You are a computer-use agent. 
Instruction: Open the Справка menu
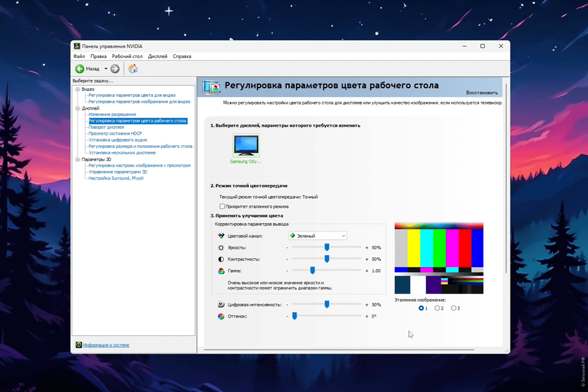coord(182,56)
